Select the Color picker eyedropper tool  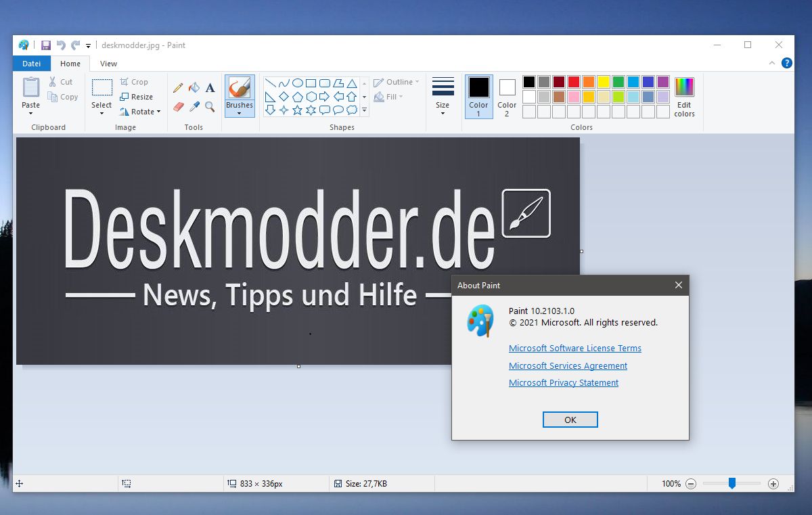[194, 106]
